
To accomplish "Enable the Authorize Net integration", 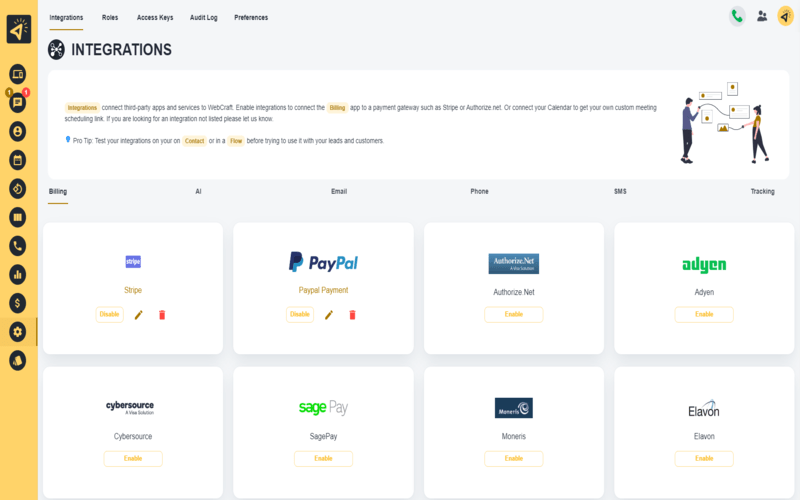I will click(514, 314).
